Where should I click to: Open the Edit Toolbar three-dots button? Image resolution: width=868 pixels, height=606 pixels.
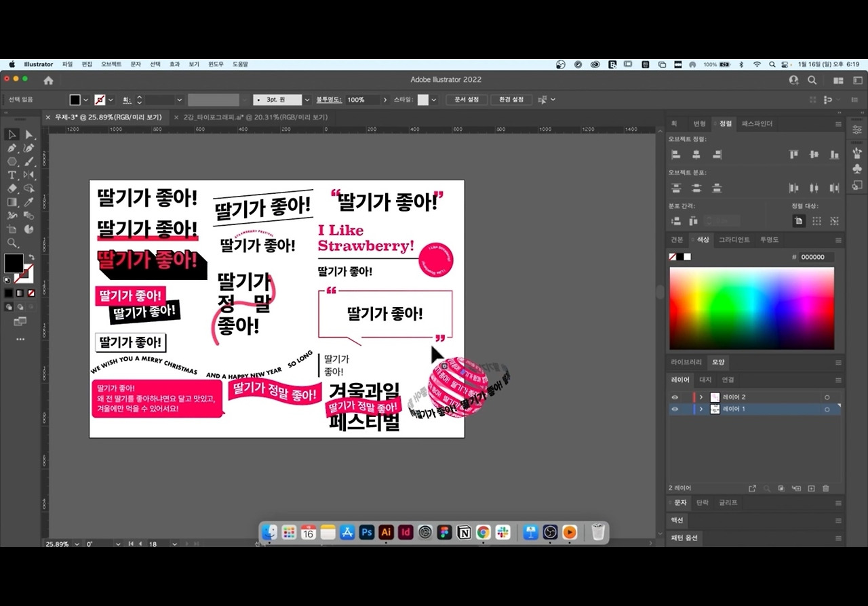click(20, 339)
